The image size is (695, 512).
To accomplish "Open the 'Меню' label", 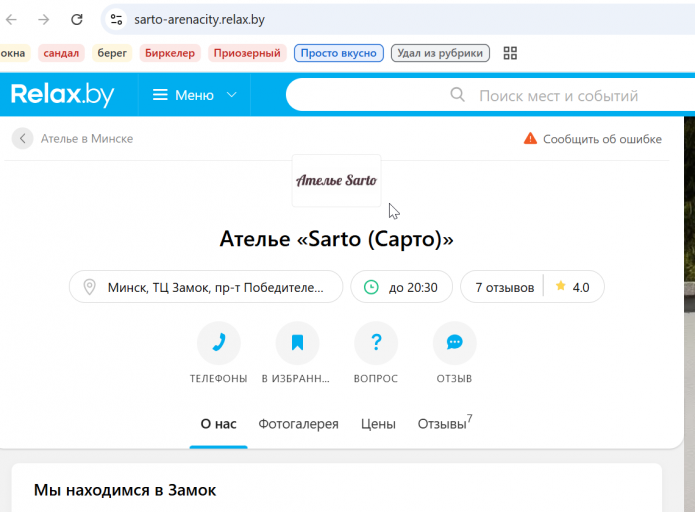I will (194, 95).
